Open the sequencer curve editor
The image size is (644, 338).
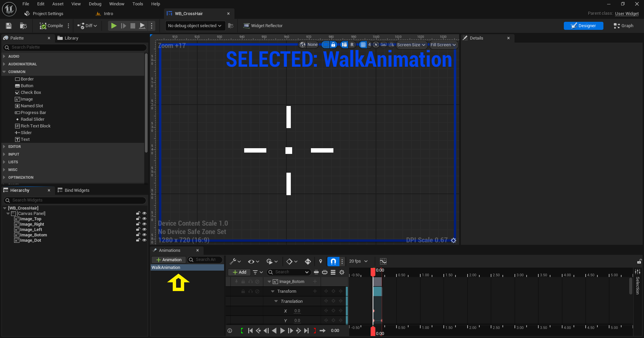[x=383, y=261]
